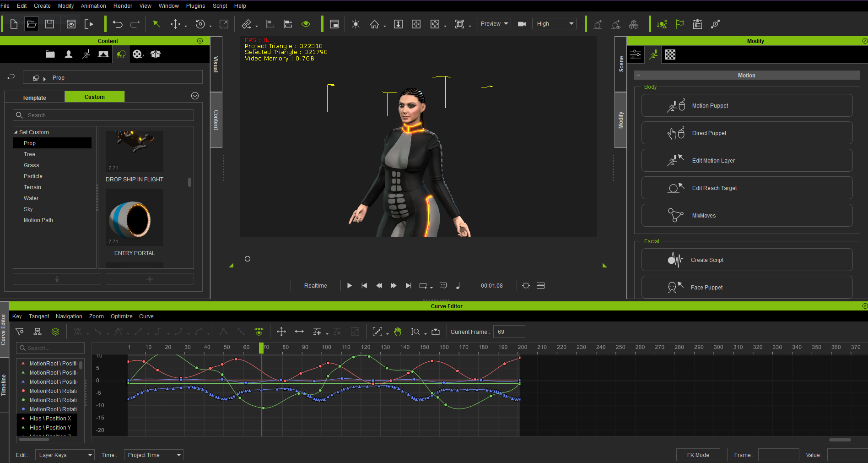868x463 pixels.
Task: Open the Media film-reel tab in Content
Action: point(138,54)
